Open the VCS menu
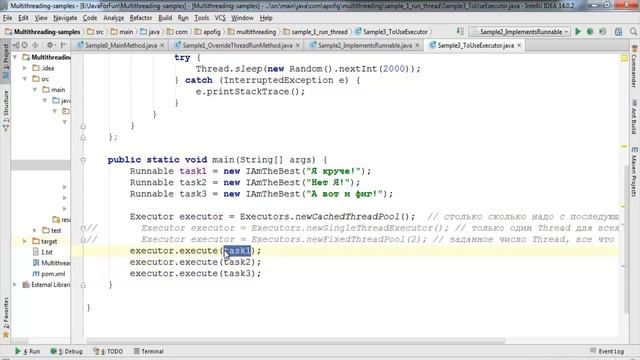640x360 pixels. pyautogui.click(x=220, y=18)
